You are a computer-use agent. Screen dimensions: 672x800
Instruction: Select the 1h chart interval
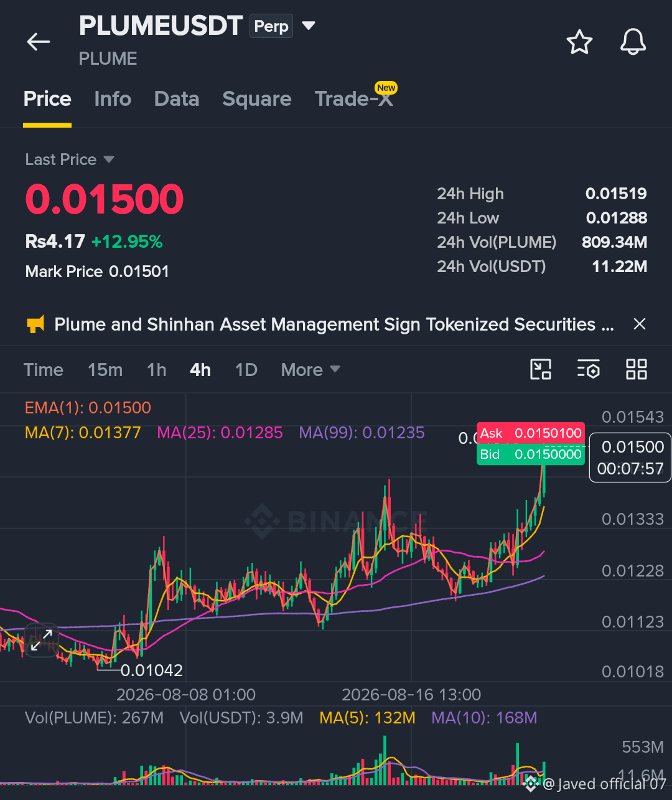157,370
